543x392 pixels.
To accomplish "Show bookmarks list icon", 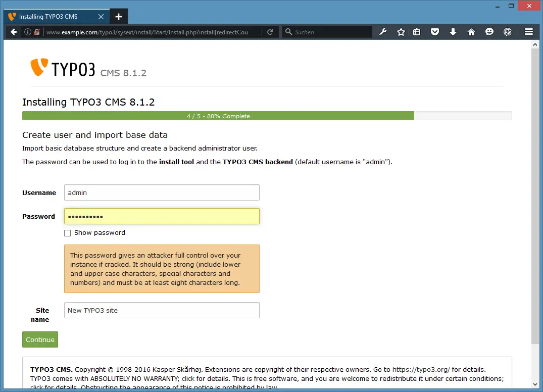I will (417, 32).
